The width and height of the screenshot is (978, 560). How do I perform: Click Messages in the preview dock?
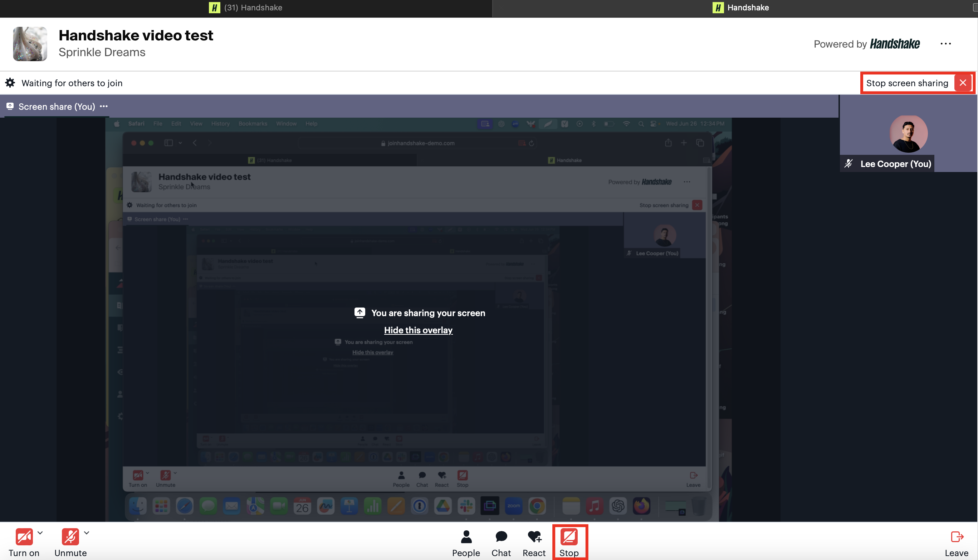[x=208, y=506]
